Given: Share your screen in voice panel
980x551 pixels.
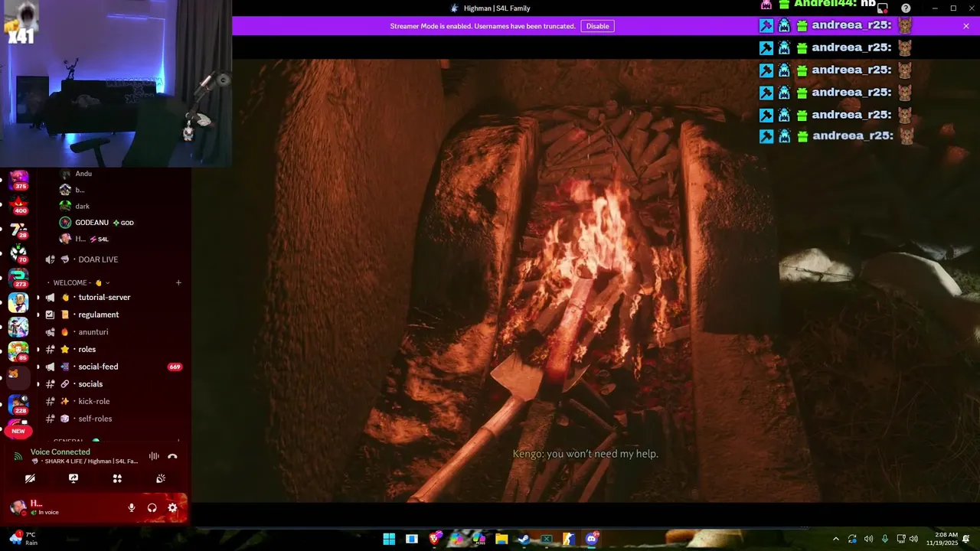Looking at the screenshot, I should tap(73, 478).
